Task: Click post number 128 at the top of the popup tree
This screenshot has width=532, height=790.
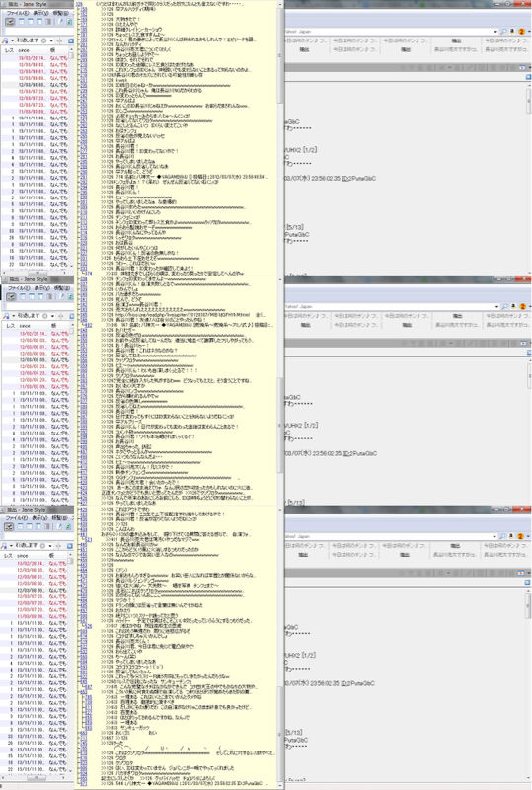Action: pyautogui.click(x=80, y=4)
